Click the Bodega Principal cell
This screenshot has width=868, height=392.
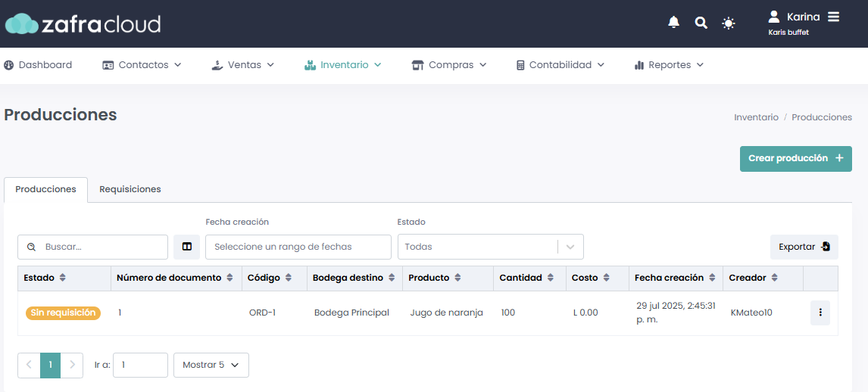pyautogui.click(x=351, y=313)
